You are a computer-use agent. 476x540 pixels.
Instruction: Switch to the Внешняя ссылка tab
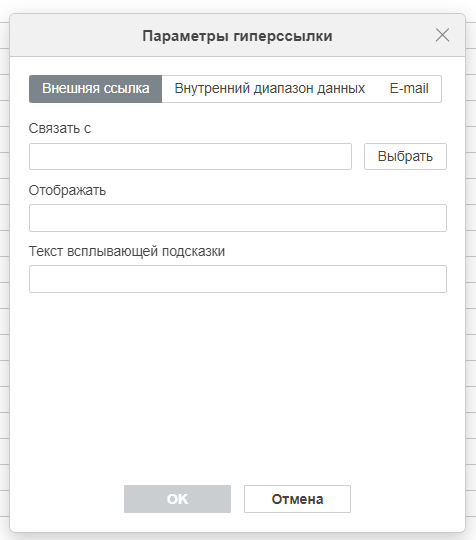tap(95, 89)
